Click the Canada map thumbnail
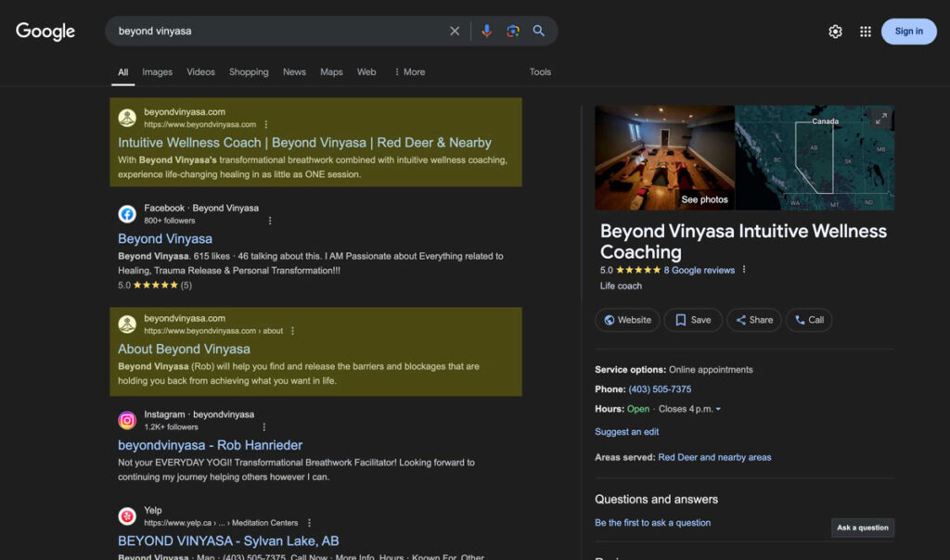Viewport: 950px width, 560px height. click(x=815, y=158)
